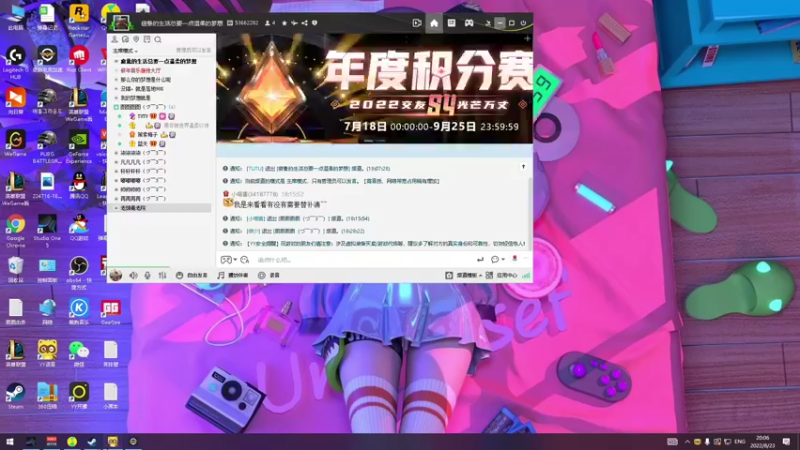The image size is (800, 450).
Task: Open Riot Client desktop icon
Action: tap(79, 59)
